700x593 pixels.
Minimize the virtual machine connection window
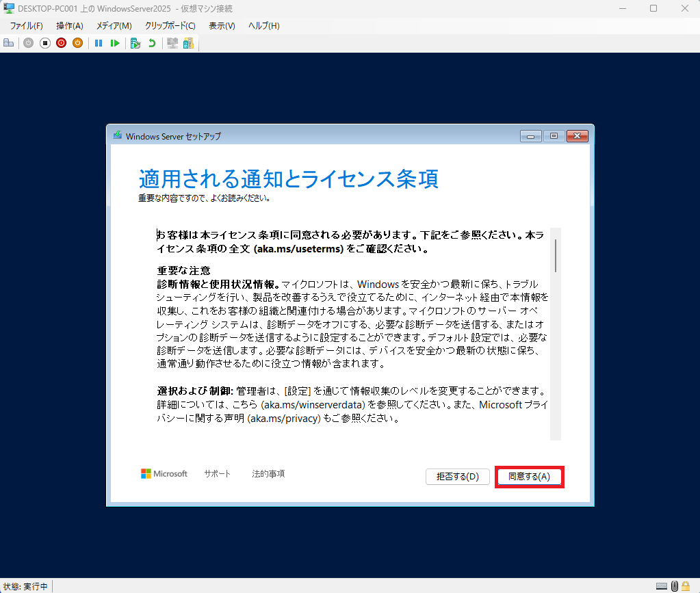coord(623,8)
